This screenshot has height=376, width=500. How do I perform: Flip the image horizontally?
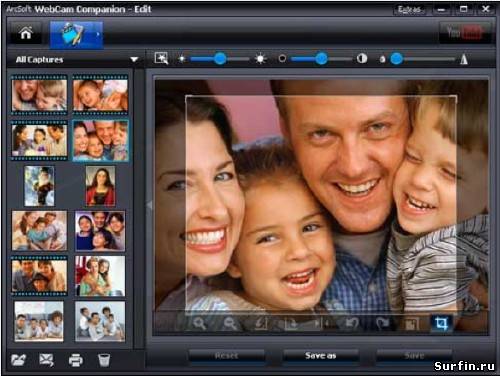321,323
